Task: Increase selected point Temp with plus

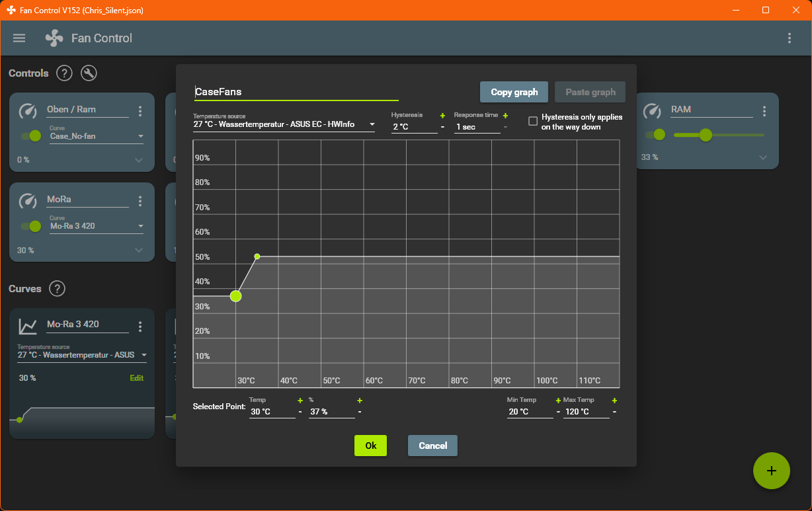Action: [x=300, y=401]
